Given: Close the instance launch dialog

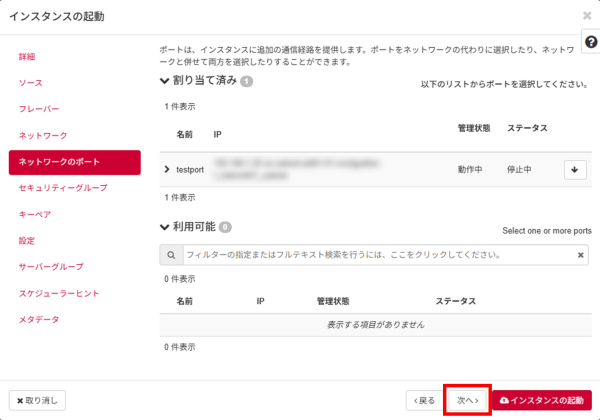Looking at the screenshot, I should [x=587, y=16].
